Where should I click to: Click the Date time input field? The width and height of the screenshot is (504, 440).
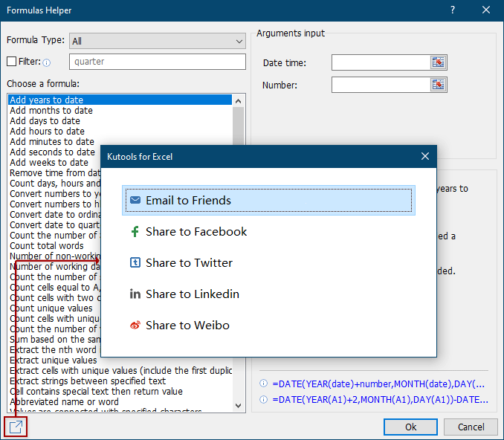point(381,62)
